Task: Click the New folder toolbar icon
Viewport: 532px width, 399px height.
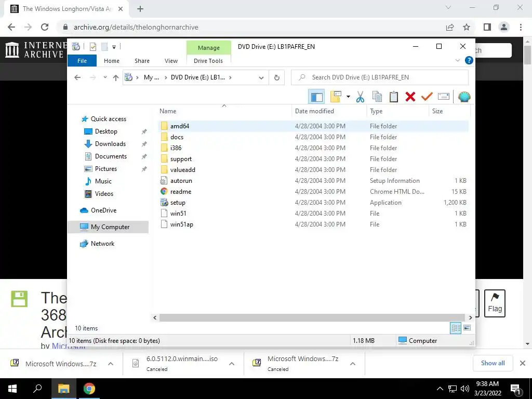Action: (x=336, y=97)
